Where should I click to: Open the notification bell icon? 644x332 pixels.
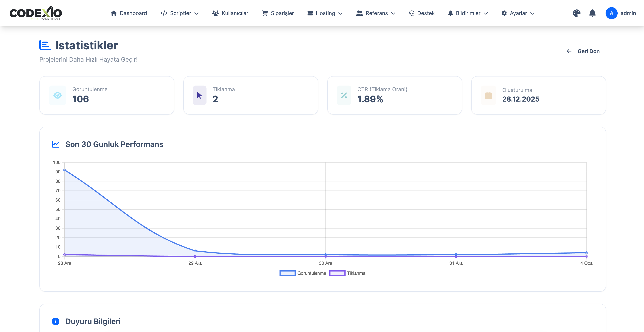[592, 13]
